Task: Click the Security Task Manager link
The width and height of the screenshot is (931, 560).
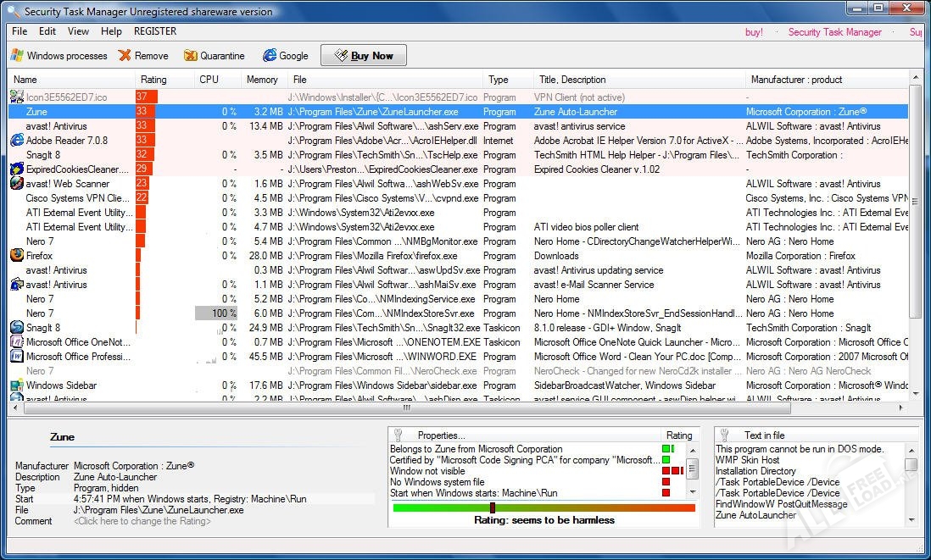Action: (834, 32)
